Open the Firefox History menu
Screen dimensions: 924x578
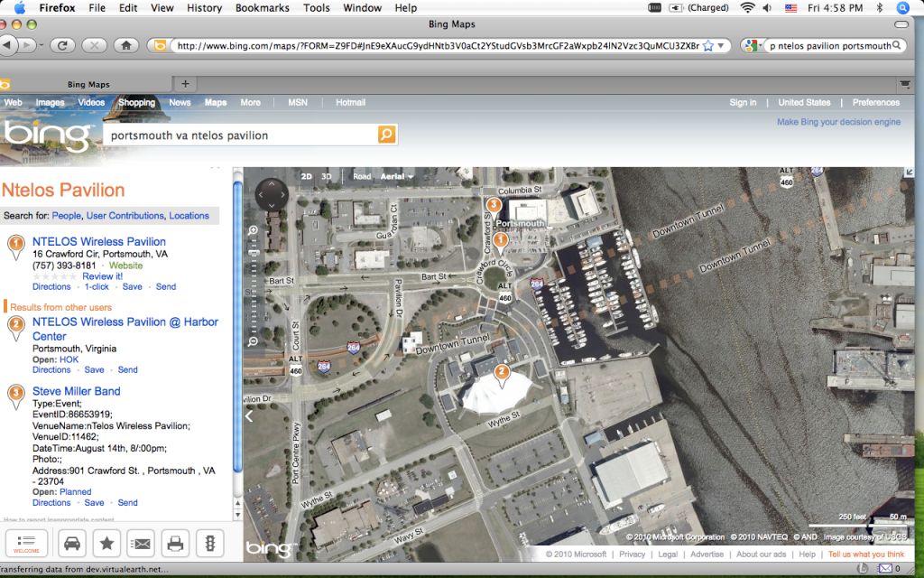204,7
